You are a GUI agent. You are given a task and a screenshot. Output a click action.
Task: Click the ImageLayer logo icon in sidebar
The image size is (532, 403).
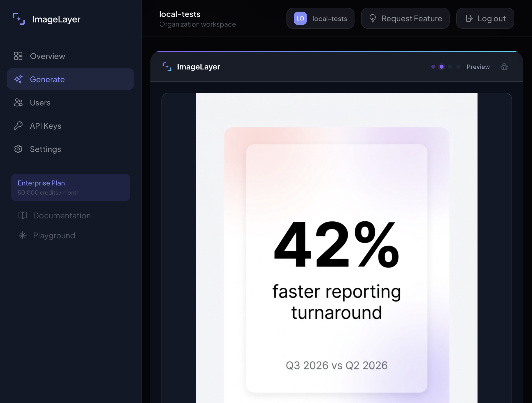pos(19,19)
